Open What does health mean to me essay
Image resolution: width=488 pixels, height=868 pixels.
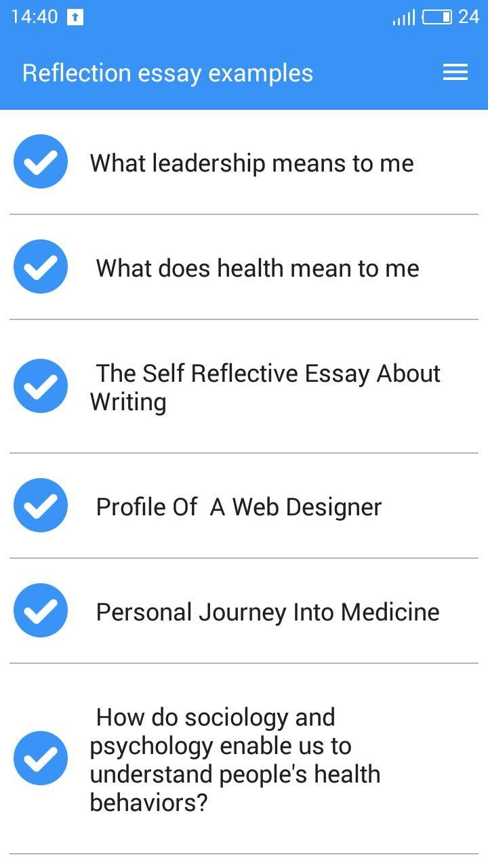pos(244,267)
